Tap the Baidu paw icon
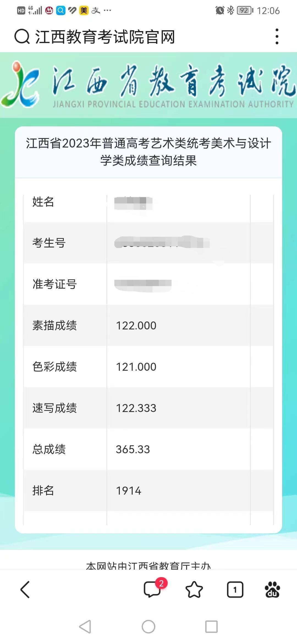 pos(272,590)
